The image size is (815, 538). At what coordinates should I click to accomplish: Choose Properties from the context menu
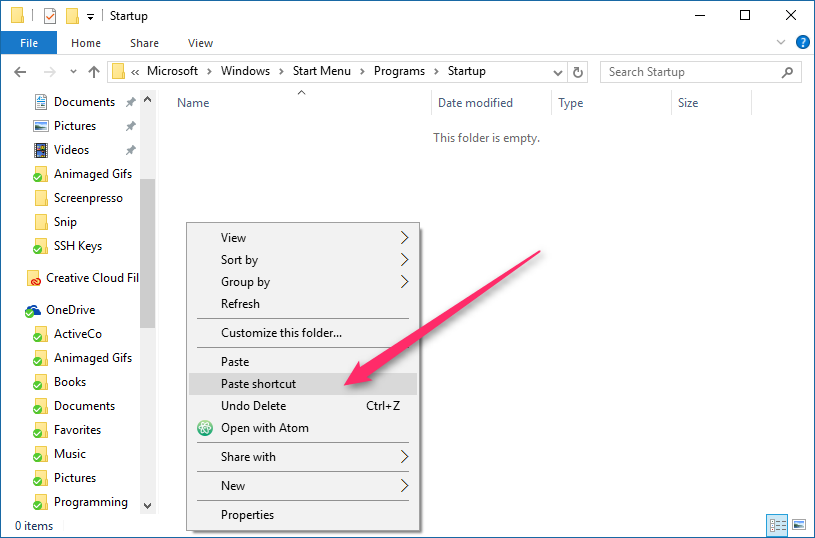point(303,515)
